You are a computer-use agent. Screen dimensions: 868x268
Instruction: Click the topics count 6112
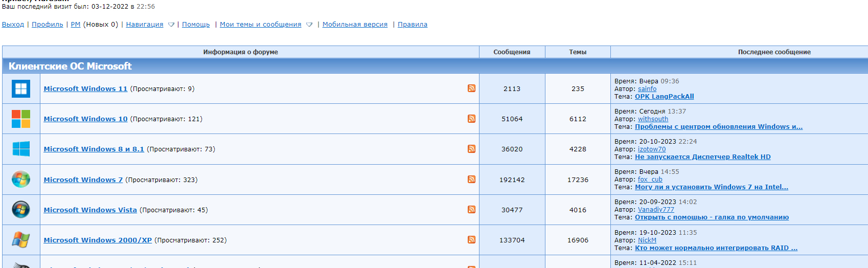578,119
